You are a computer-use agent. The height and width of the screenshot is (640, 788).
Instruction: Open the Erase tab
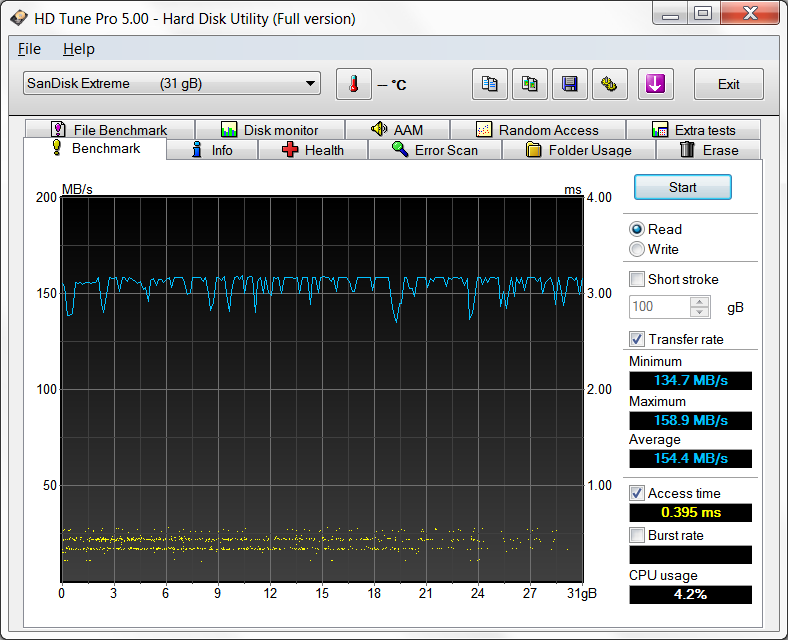tap(709, 150)
